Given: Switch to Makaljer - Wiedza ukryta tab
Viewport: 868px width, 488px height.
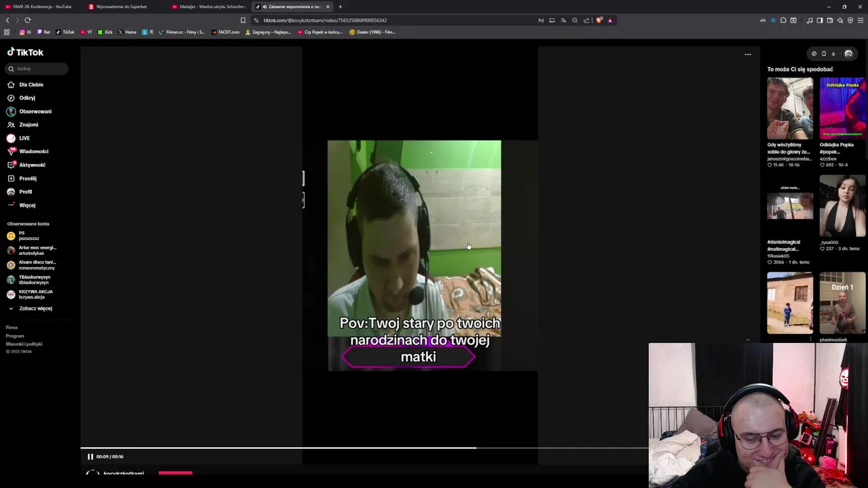Looking at the screenshot, I should [x=209, y=7].
